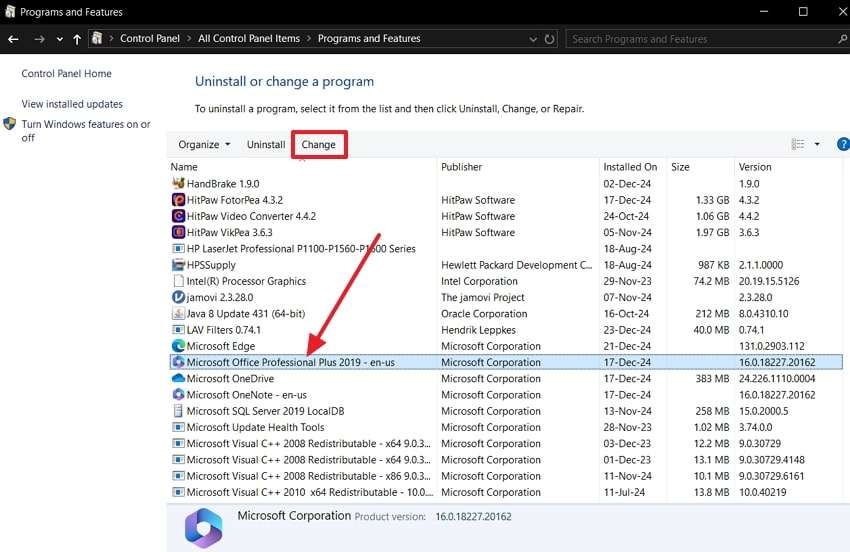Go back with the back arrow
The width and height of the screenshot is (850, 552).
14,39
